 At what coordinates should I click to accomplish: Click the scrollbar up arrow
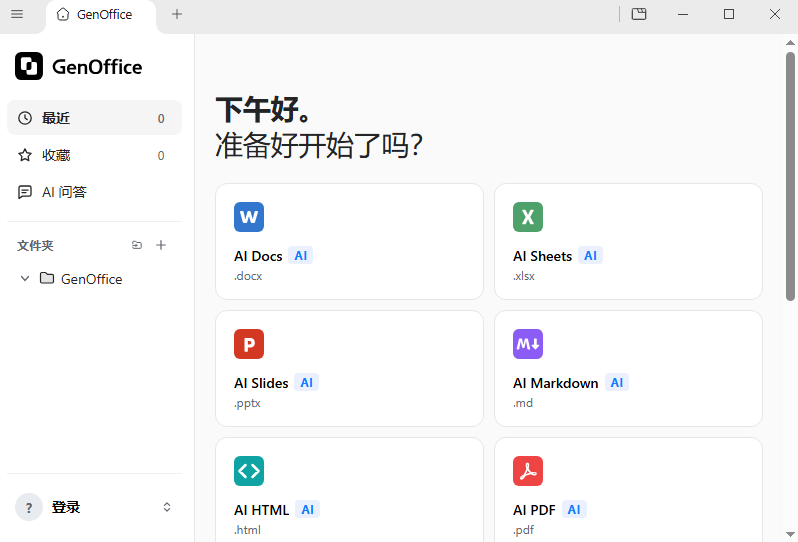(x=790, y=42)
